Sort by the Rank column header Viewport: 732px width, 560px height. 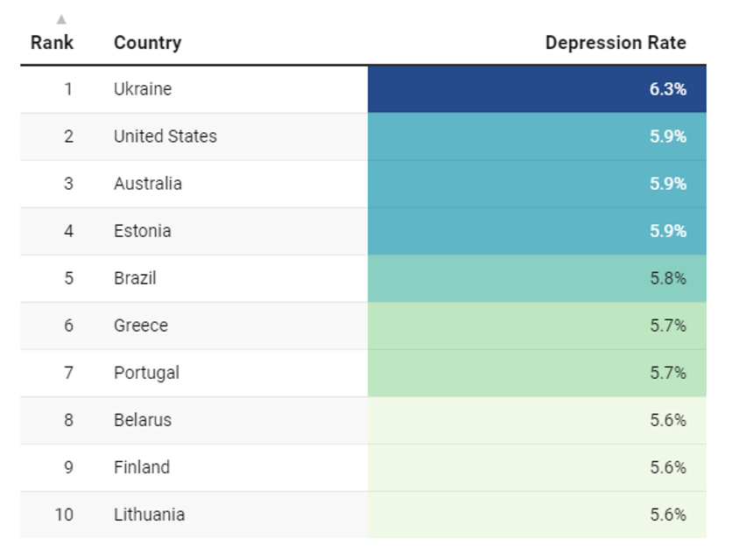pos(52,43)
